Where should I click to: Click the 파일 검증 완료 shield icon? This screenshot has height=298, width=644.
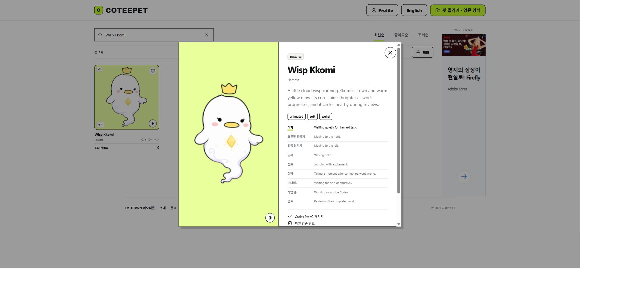pyautogui.click(x=290, y=223)
